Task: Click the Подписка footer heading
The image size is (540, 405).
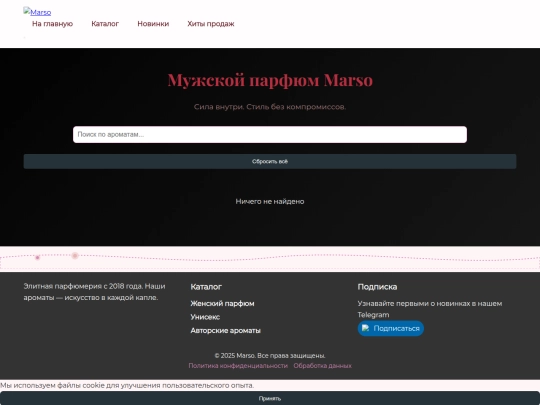Action: coord(377,287)
